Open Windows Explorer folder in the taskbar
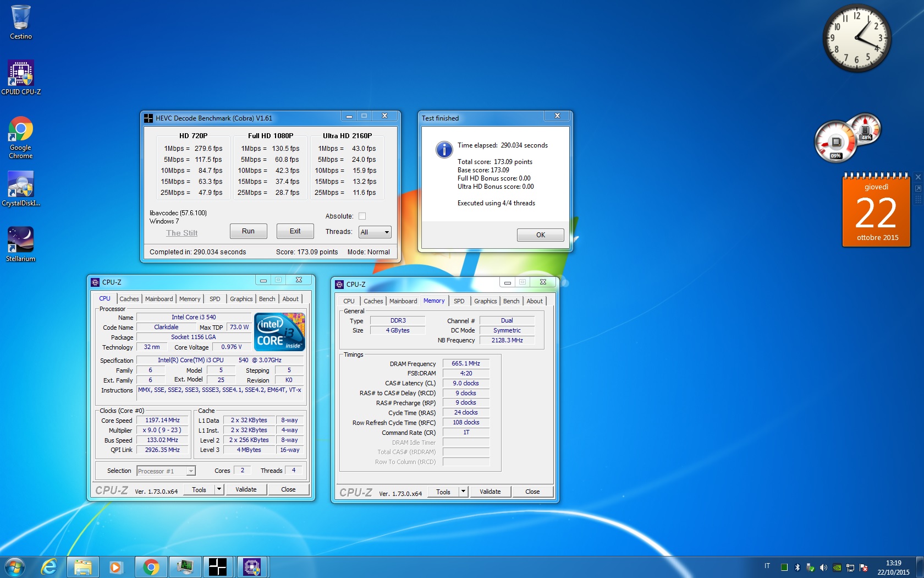 click(83, 567)
